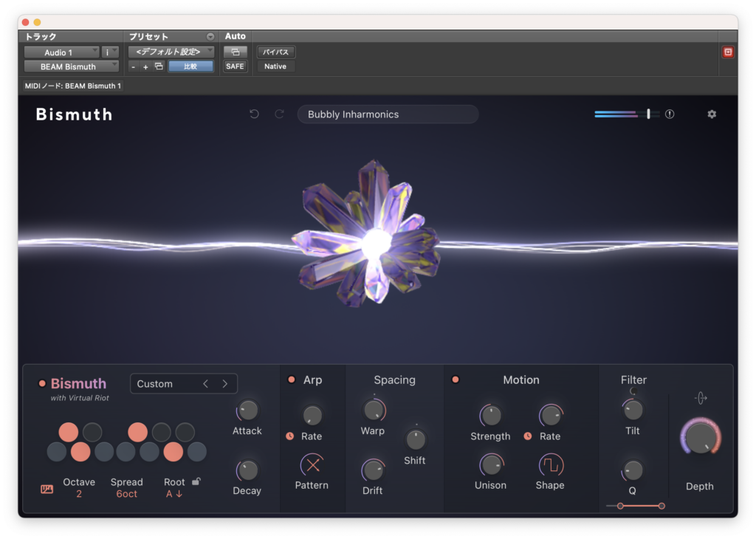This screenshot has width=756, height=539.
Task: Click the Shift knob
Action: point(416,439)
